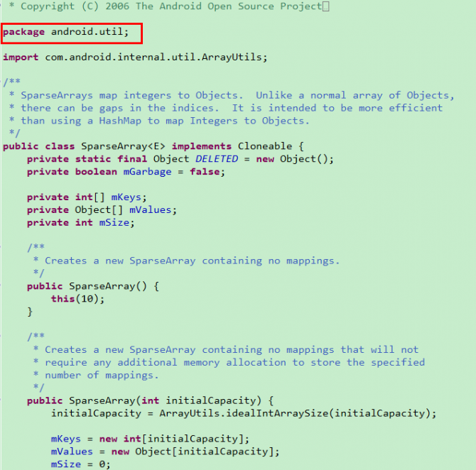Image resolution: width=476 pixels, height=470 pixels.
Task: Expand the folded copyright comment box marker
Action: point(325,6)
